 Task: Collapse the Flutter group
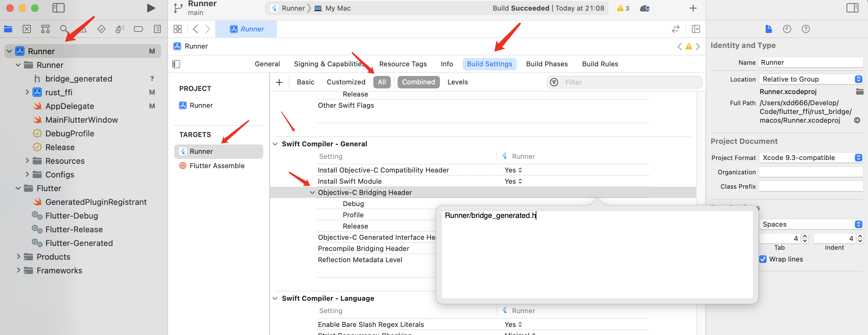[x=18, y=188]
